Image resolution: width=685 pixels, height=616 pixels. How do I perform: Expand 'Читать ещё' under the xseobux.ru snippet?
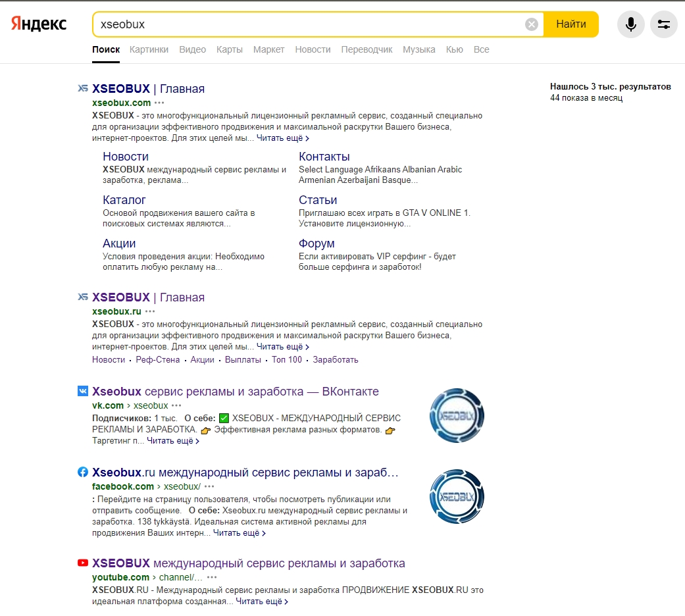(x=283, y=346)
